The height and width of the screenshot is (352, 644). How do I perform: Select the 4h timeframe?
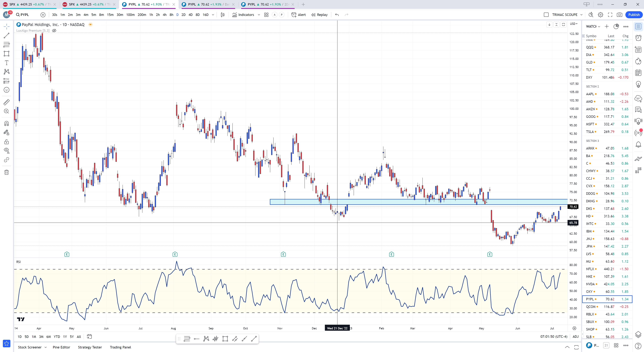coord(165,15)
